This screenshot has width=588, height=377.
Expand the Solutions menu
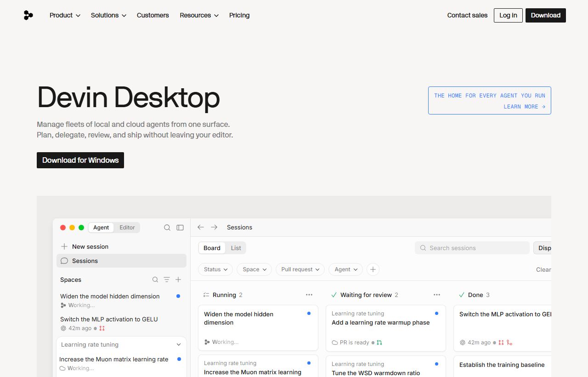click(108, 15)
